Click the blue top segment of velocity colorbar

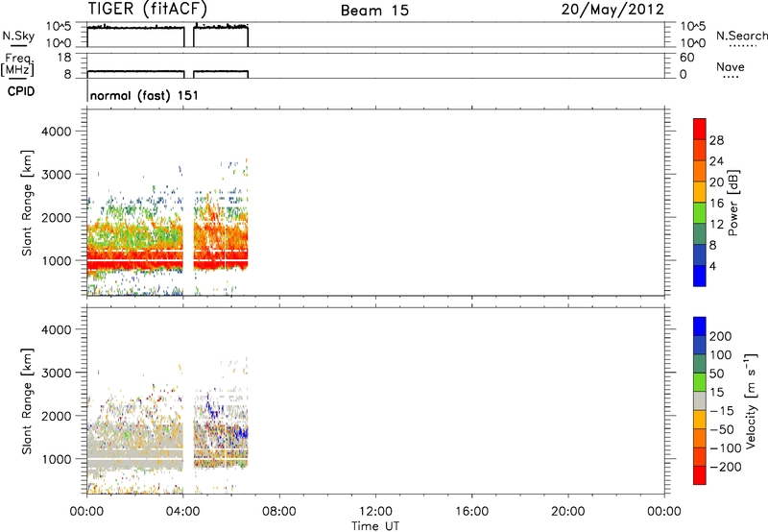click(x=700, y=326)
